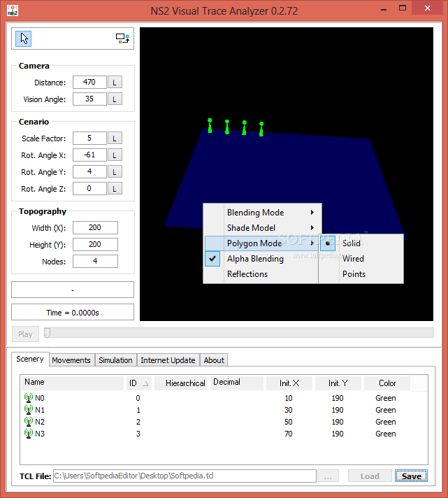Select the Solid polygon mode
The image size is (448, 498).
(x=361, y=243)
